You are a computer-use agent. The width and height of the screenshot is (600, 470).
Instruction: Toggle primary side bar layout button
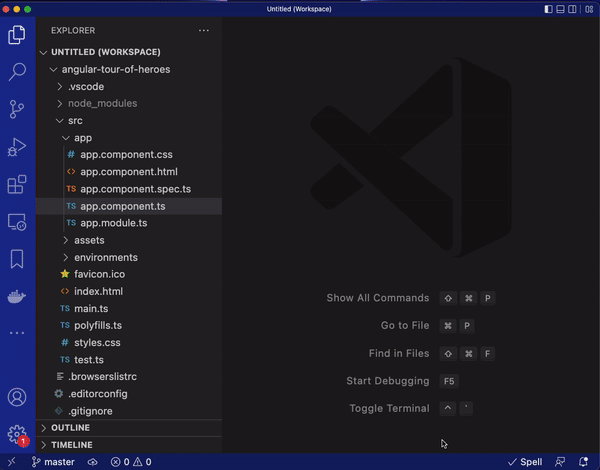coord(548,9)
